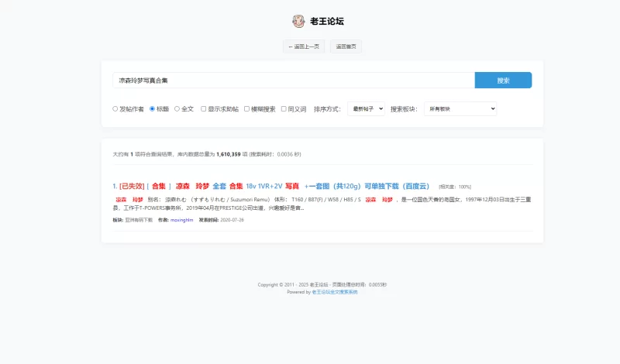This screenshot has width=620, height=364.
Task: Click the 相关度 100% relevance label
Action: click(x=455, y=187)
